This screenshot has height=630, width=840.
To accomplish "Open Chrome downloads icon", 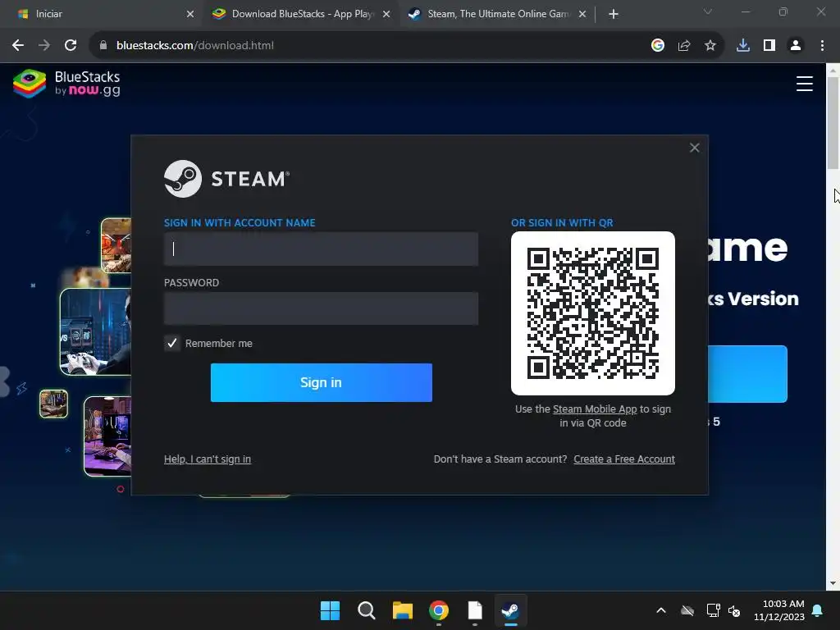I will tap(742, 46).
